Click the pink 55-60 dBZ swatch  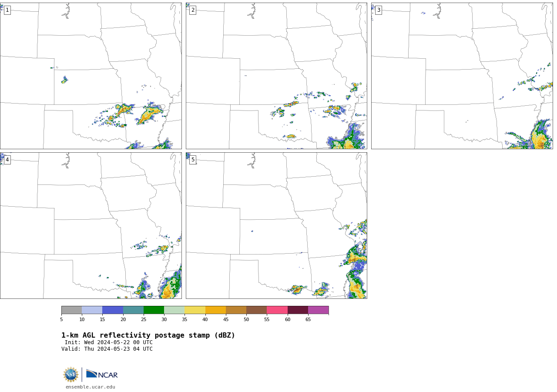pyautogui.click(x=277, y=310)
